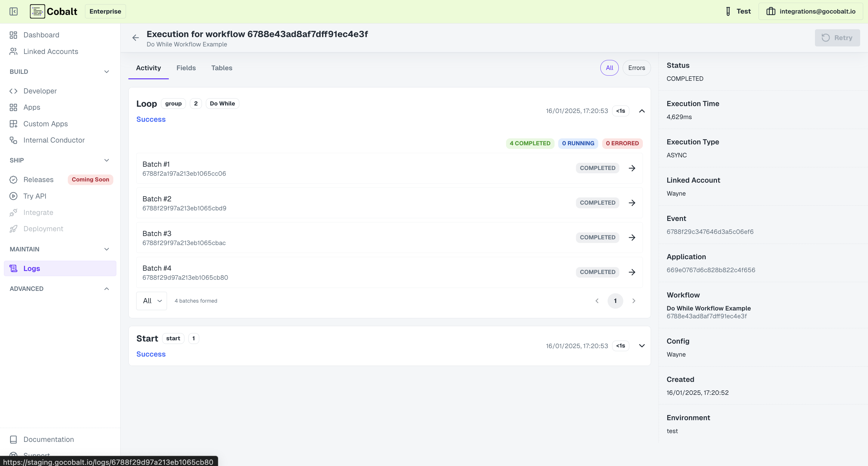Go to next batch page arrow
The image size is (868, 466).
(x=634, y=301)
